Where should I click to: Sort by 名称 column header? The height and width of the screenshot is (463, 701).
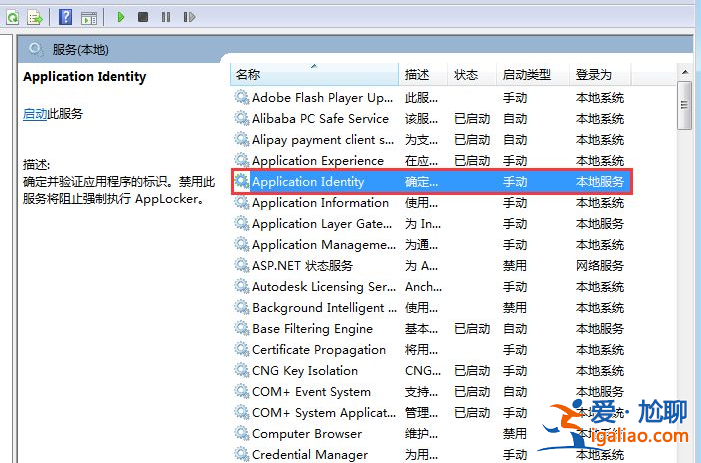point(314,74)
